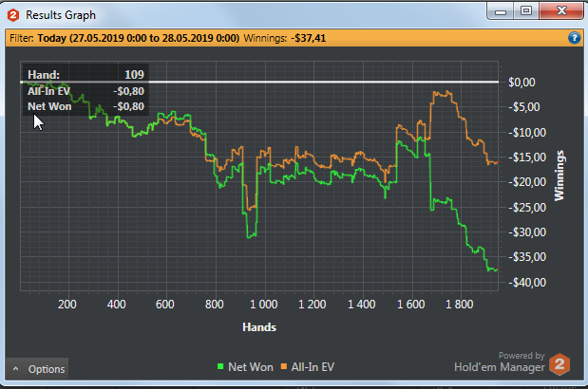Click the tooltip Net Won -$0,80 value
This screenshot has height=389, width=588.
pyautogui.click(x=128, y=106)
